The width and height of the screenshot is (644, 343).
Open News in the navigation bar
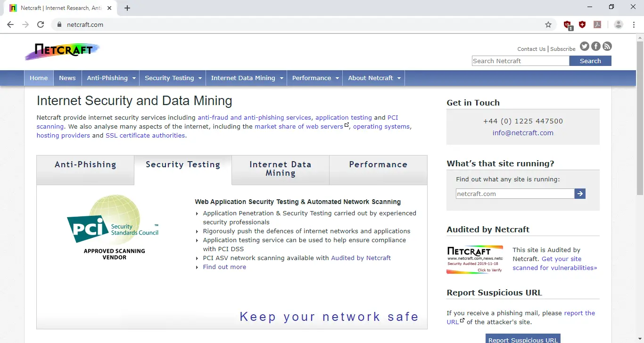(67, 78)
